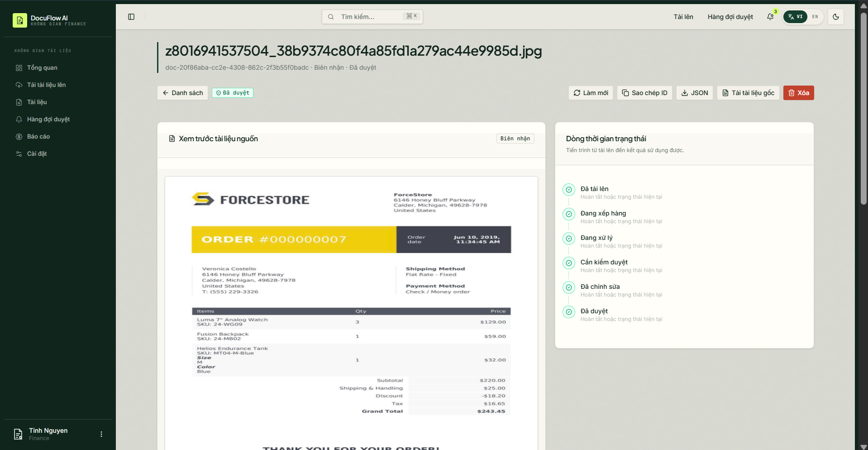Click the Cần kiểm duyệt check icon
The width and height of the screenshot is (868, 450).
point(569,263)
